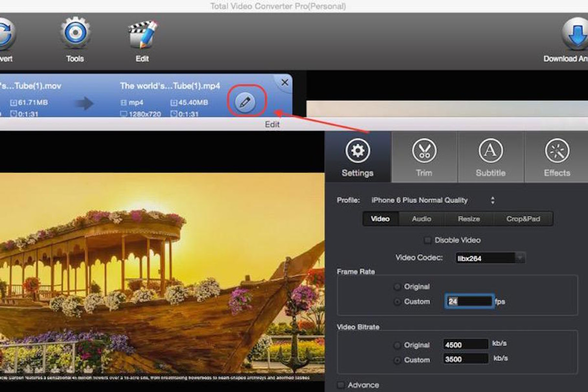Click the 45.40MB output size text
The image size is (588, 392).
[x=194, y=102]
